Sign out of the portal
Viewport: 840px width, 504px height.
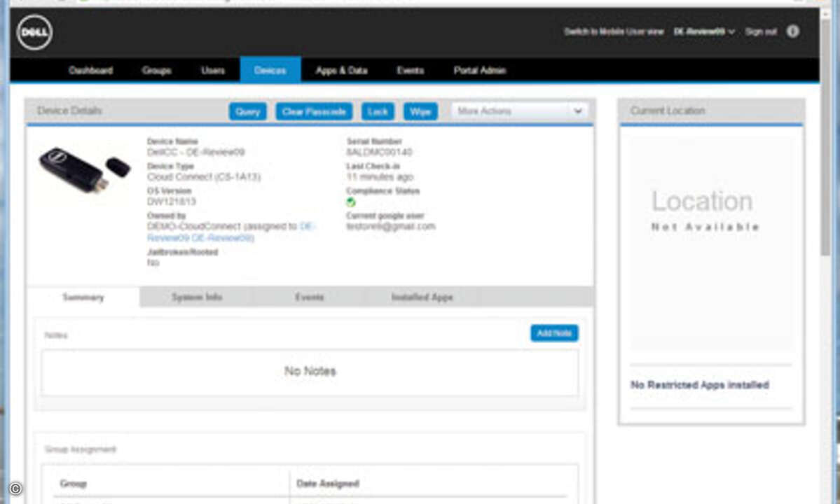point(761,31)
